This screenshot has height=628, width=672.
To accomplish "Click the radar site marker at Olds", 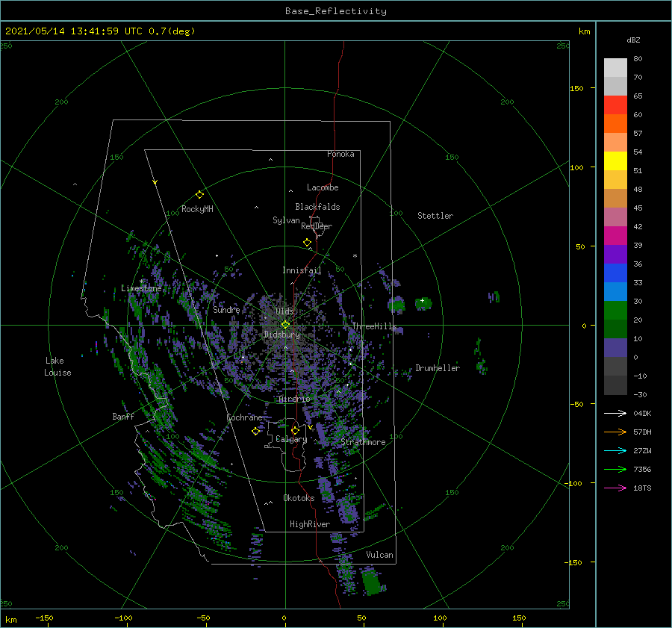I will 285,325.
